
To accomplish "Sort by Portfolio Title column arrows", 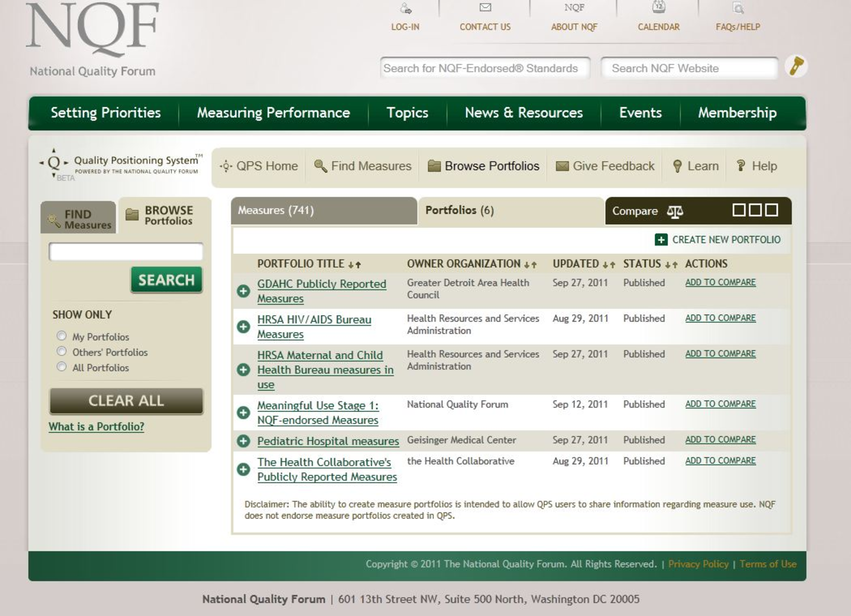I will 355,265.
